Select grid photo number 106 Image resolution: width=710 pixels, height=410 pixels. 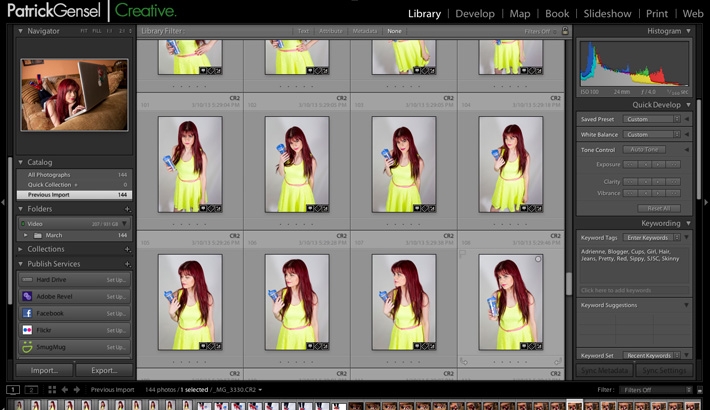pos(297,302)
